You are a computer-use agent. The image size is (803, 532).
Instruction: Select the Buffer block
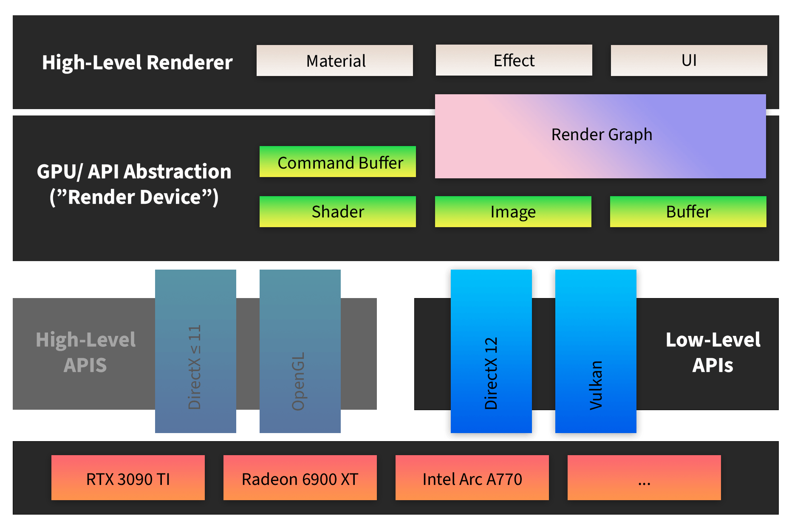688,211
